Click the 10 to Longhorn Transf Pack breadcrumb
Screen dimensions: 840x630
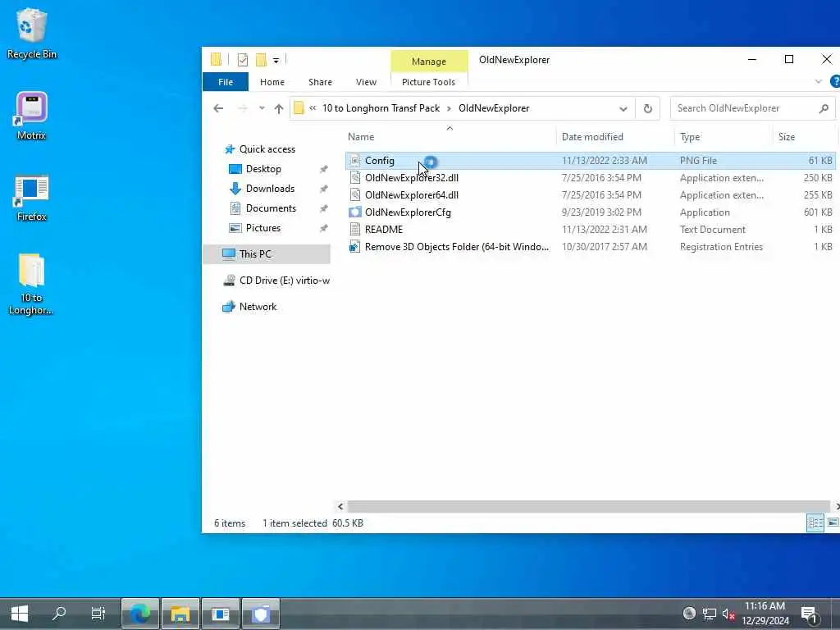pos(381,108)
